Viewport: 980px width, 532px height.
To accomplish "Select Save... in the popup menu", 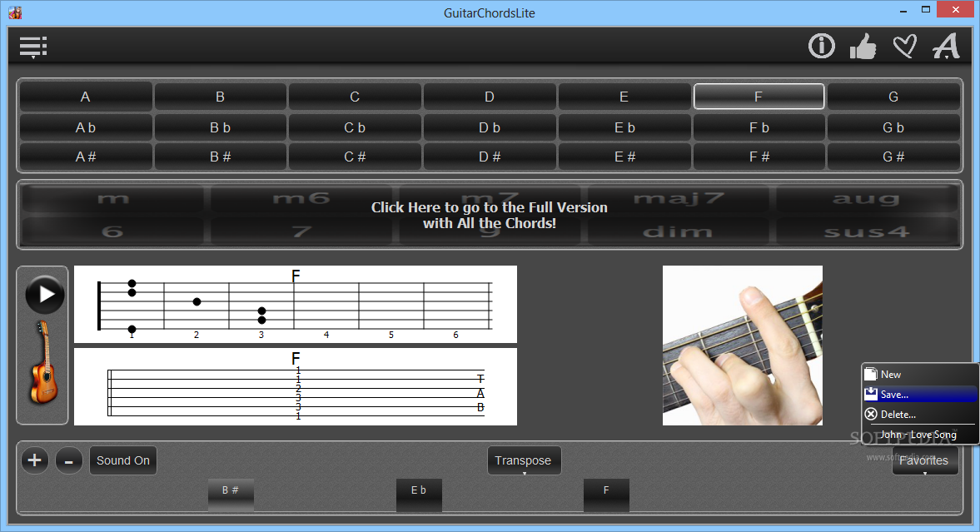I will (919, 395).
